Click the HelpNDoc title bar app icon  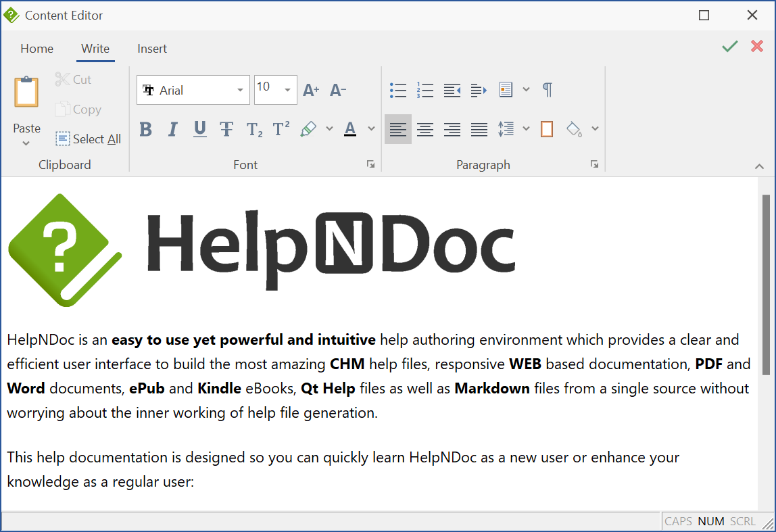click(11, 16)
